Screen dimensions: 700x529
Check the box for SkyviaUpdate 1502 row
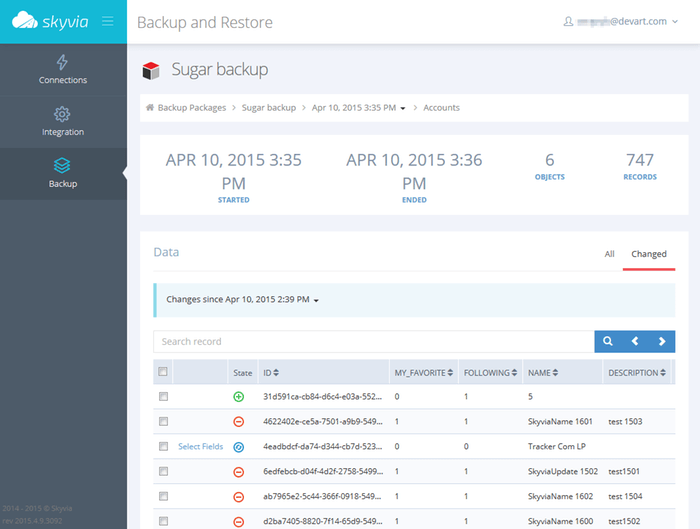coord(163,471)
